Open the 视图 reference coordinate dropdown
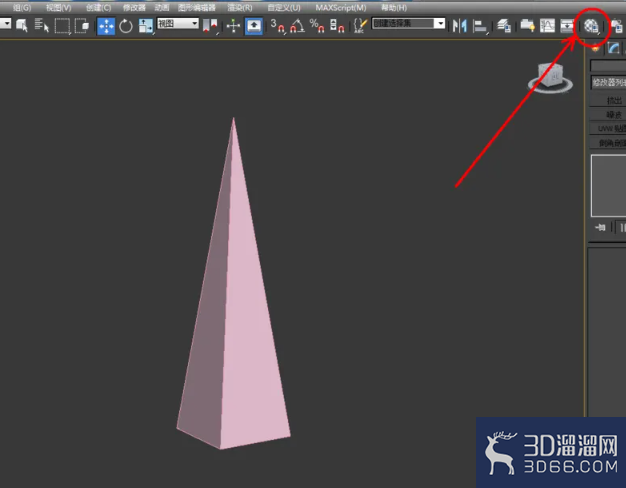The image size is (626, 488). point(178,24)
